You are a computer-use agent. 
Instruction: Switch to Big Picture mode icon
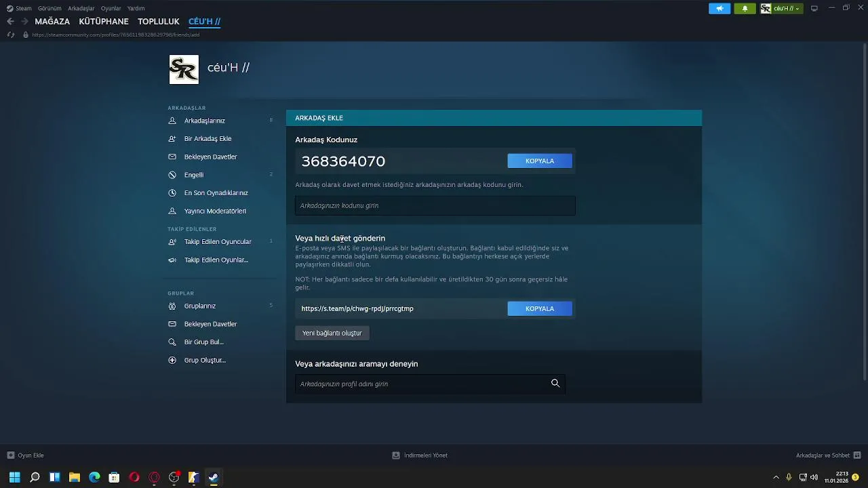[814, 8]
